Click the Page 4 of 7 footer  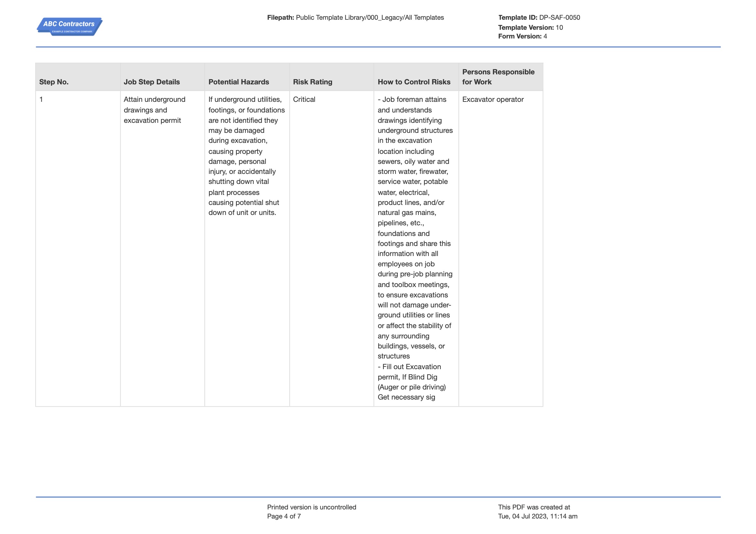pos(284,516)
